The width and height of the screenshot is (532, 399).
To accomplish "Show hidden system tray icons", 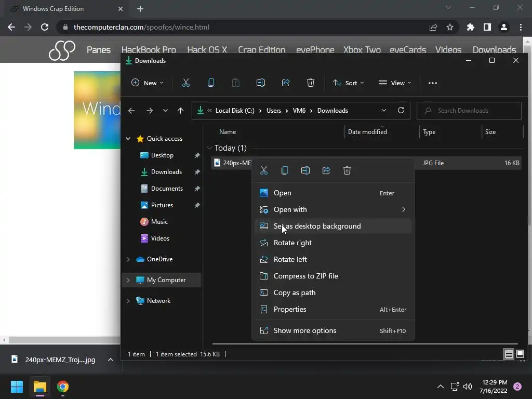I will [441, 387].
